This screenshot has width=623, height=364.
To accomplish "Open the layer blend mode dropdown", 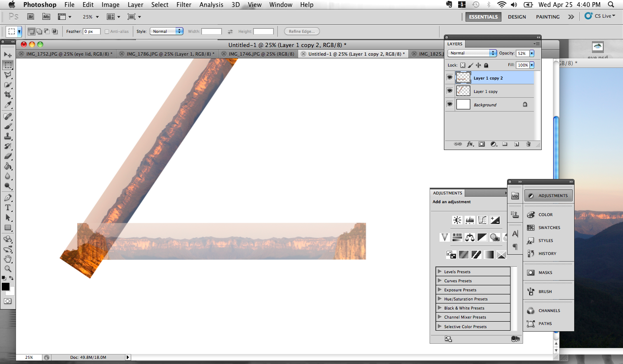I will pyautogui.click(x=472, y=53).
